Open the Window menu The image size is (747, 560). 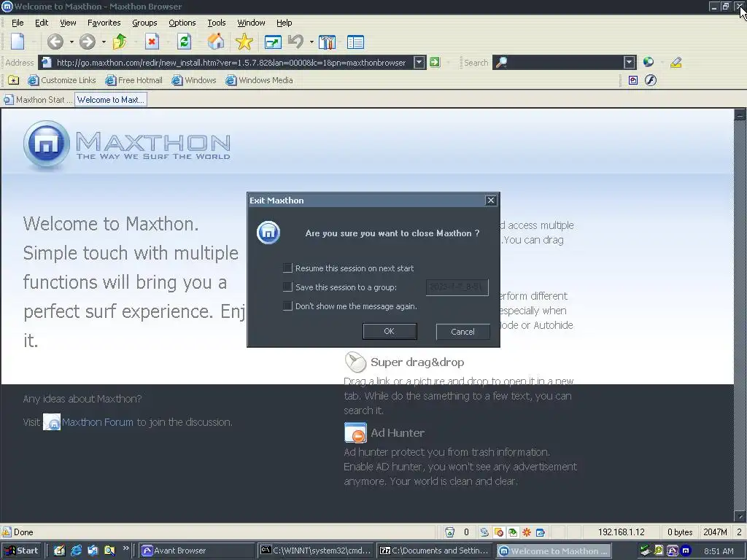(x=251, y=23)
